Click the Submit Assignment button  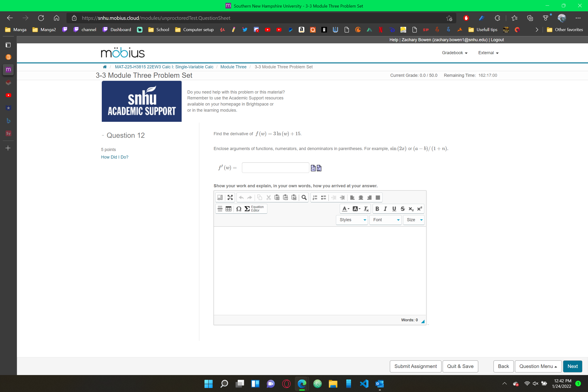pyautogui.click(x=415, y=366)
